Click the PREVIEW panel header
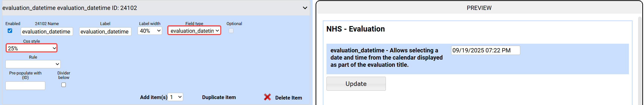644x105 pixels. 479,8
